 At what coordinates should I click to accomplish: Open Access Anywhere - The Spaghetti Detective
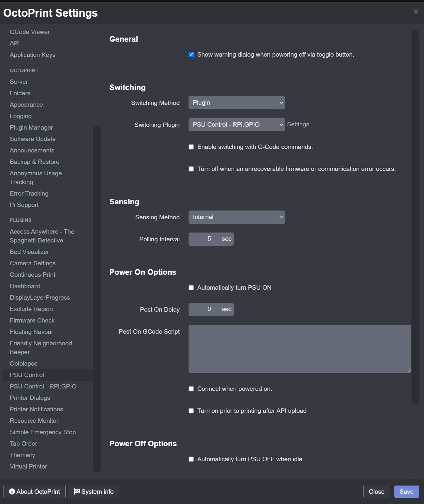(x=42, y=236)
